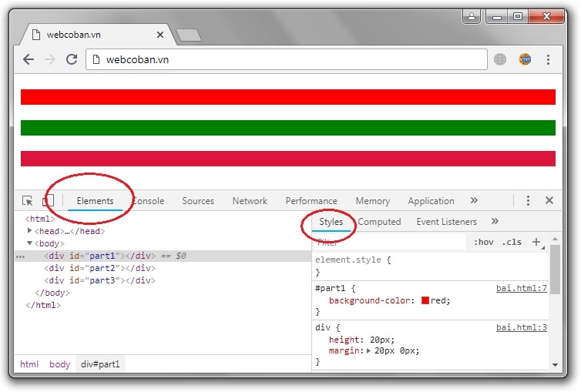Toggle the device toolbar icon
Image resolution: width=581 pixels, height=392 pixels.
(x=48, y=201)
